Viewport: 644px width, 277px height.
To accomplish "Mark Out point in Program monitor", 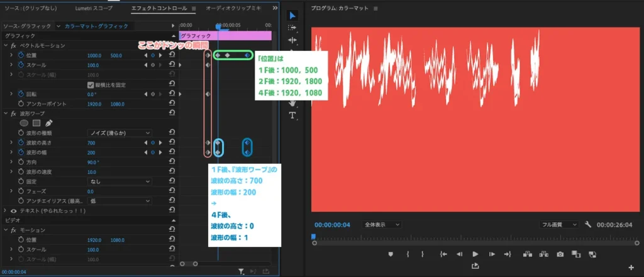I will pyautogui.click(x=422, y=254).
